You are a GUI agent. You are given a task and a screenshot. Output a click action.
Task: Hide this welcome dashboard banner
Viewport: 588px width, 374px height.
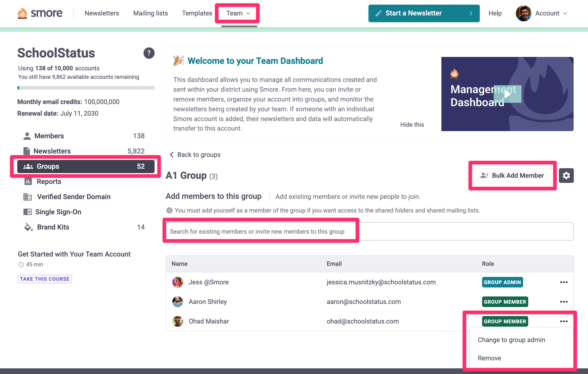pos(412,125)
